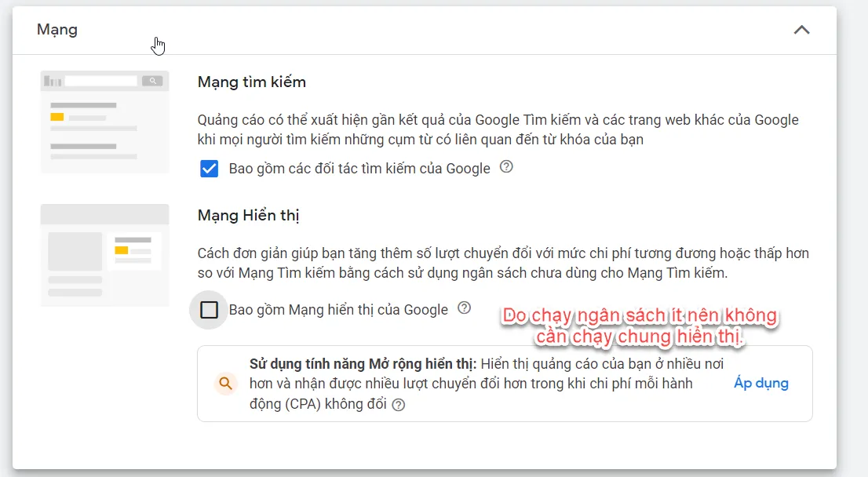Click label Bao gồm các đối tác tìm kiếm của Google
The height and width of the screenshot is (477, 868).
click(359, 168)
